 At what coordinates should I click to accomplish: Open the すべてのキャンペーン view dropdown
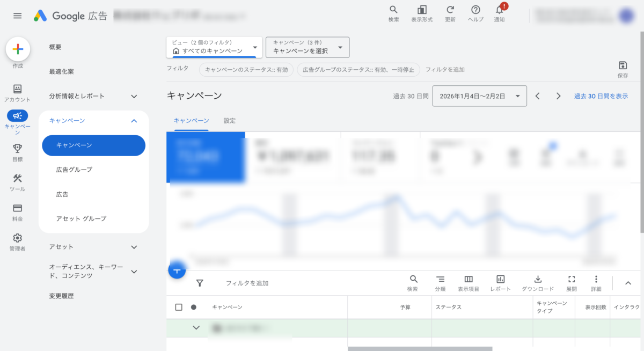click(x=214, y=47)
